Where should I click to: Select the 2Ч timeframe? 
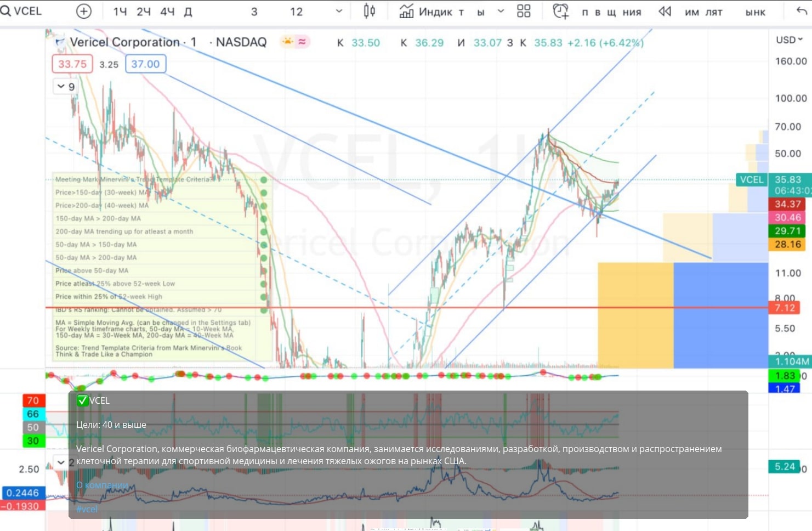[x=144, y=12]
